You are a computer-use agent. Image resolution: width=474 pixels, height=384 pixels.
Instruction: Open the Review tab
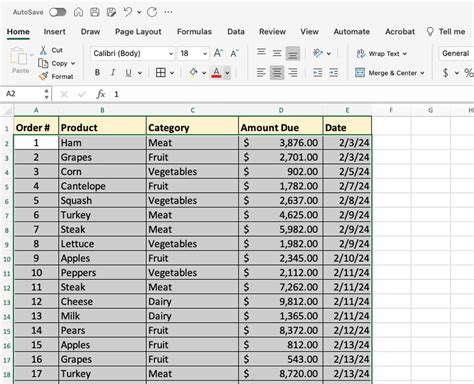(272, 32)
